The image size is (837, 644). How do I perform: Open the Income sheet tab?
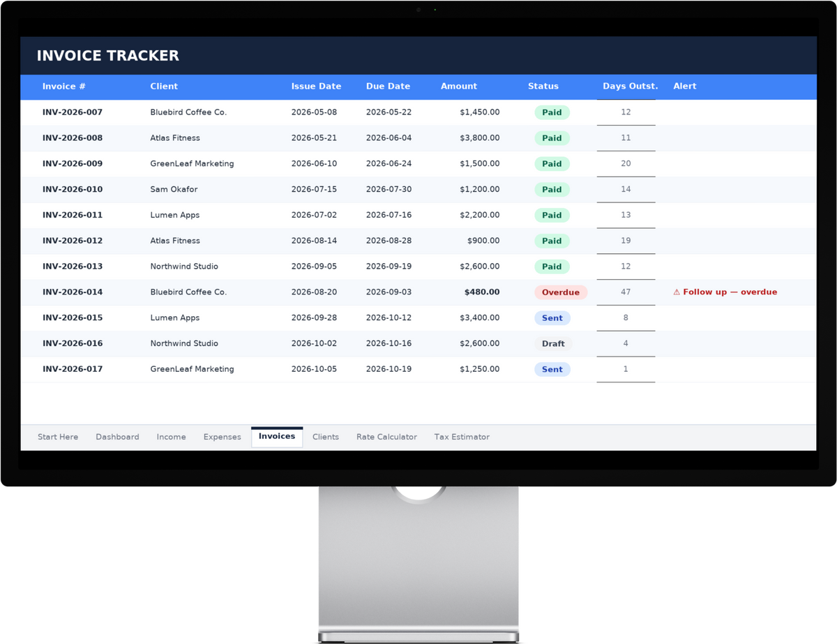tap(171, 437)
